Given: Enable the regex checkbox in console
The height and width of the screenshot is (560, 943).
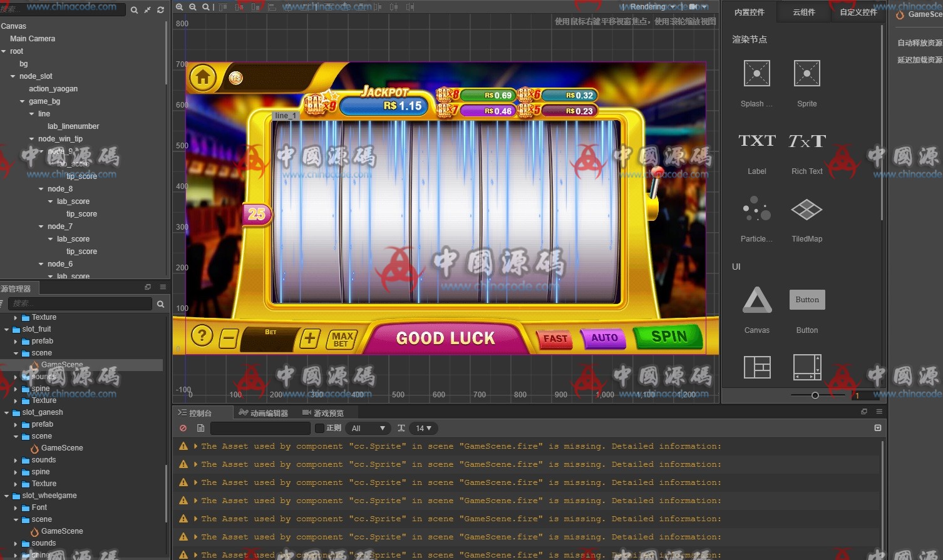Looking at the screenshot, I should 319,429.
